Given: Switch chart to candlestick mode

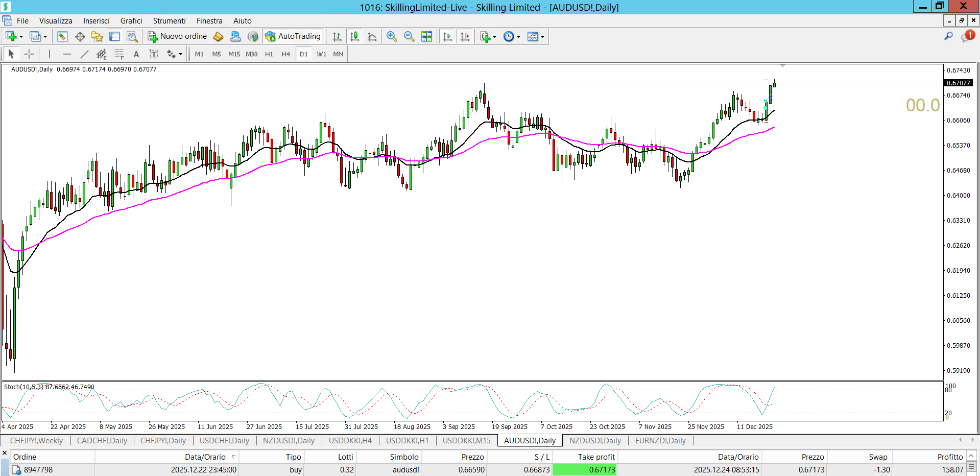Looking at the screenshot, I should tap(354, 36).
